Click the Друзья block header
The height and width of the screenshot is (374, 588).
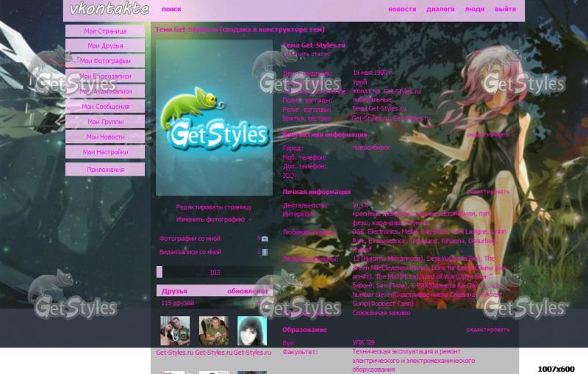tap(215, 291)
